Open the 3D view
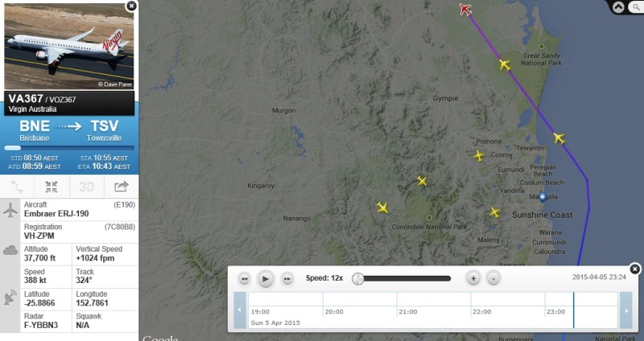This screenshot has height=341, width=644. tap(87, 187)
